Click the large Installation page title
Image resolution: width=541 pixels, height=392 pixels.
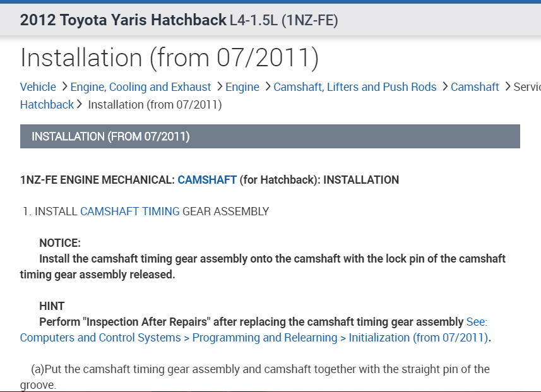(x=169, y=58)
